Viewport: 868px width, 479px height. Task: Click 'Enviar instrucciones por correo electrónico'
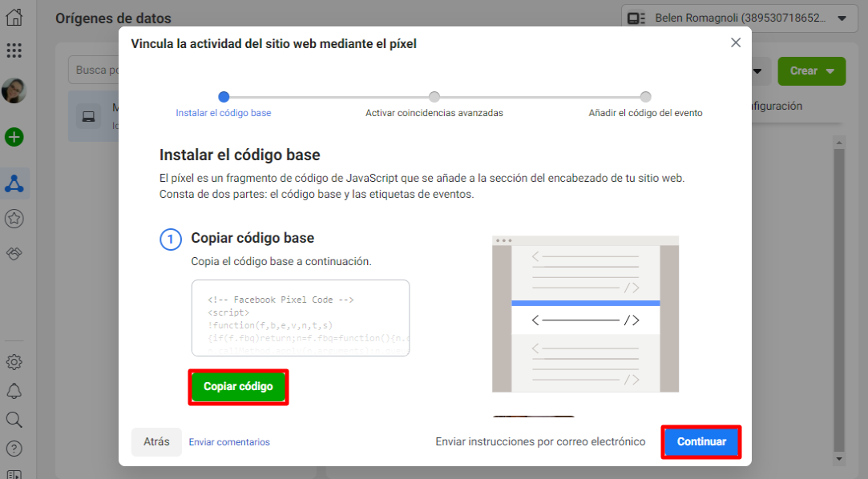540,442
